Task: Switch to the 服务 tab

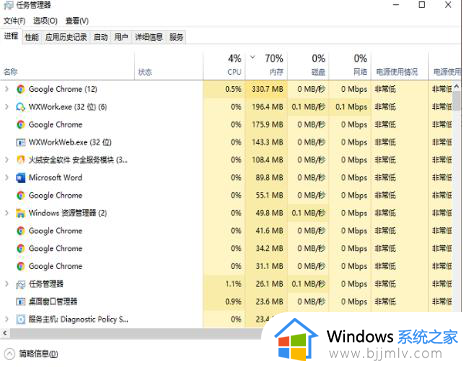Action: coord(176,37)
